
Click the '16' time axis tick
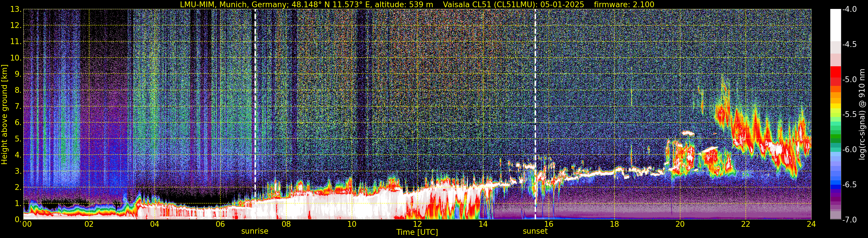pyautogui.click(x=548, y=224)
